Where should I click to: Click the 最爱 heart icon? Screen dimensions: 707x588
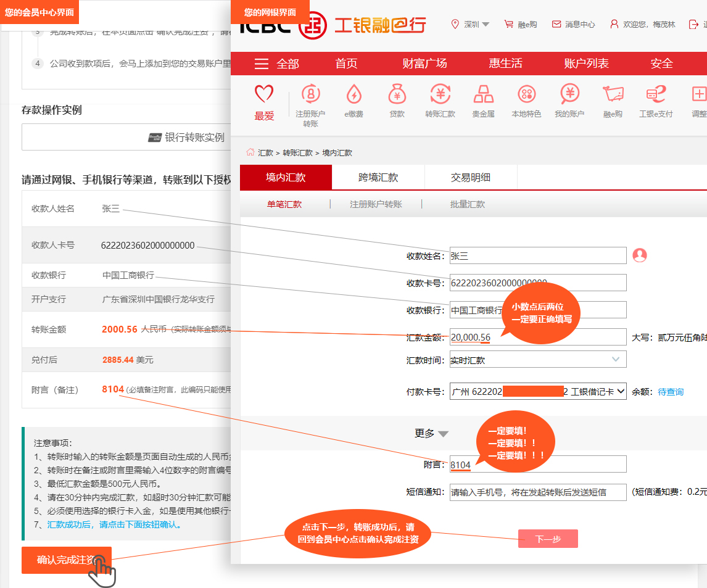[264, 94]
